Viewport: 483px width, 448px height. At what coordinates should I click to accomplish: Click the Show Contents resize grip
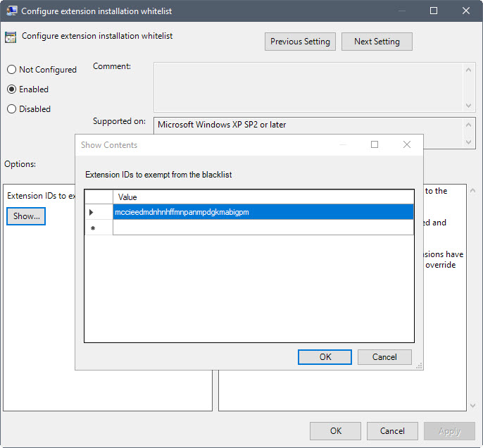pyautogui.click(x=419, y=366)
